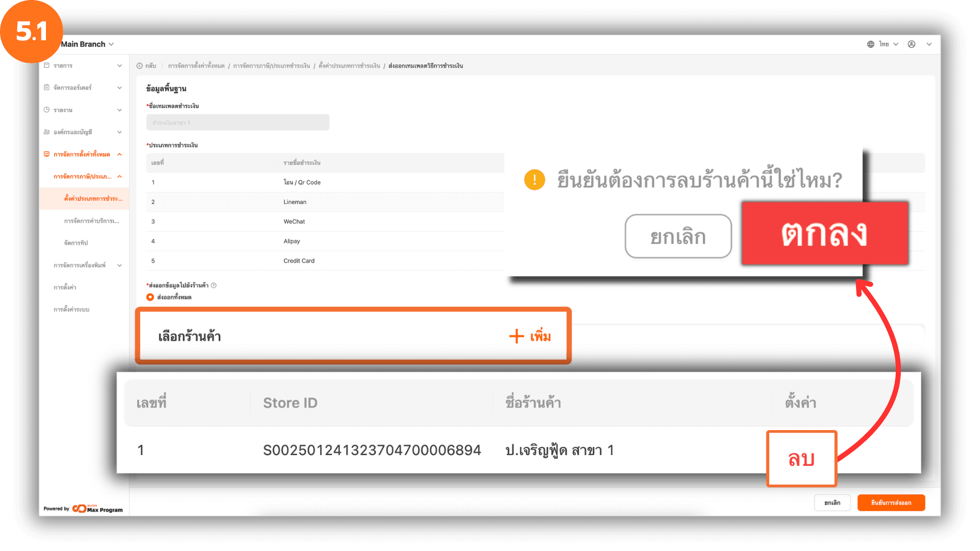Collapse the การจัดการตั้งค่าทั้งหมด section
The width and height of the screenshot is (980, 551).
(119, 154)
